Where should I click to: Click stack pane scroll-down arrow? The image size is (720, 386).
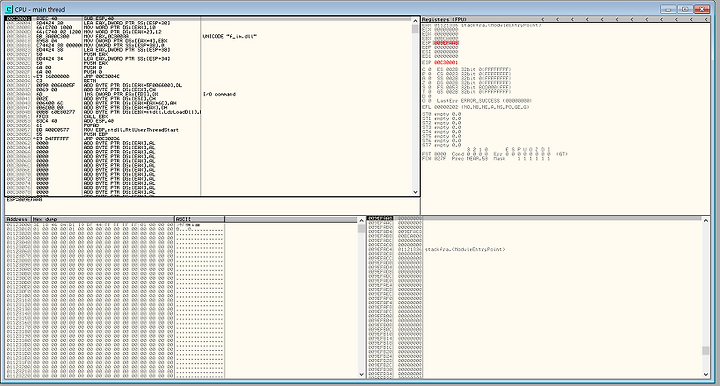[706, 375]
